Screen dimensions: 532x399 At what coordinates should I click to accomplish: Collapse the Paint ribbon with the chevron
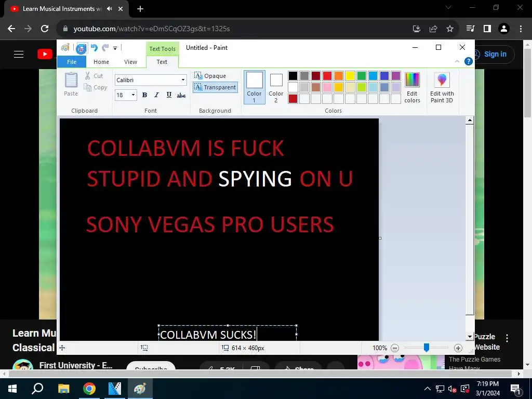(x=457, y=61)
